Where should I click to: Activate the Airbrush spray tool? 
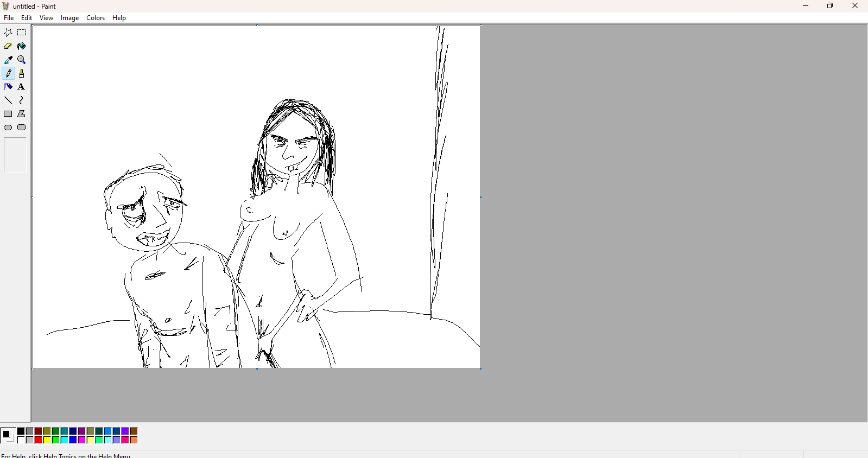[x=8, y=87]
